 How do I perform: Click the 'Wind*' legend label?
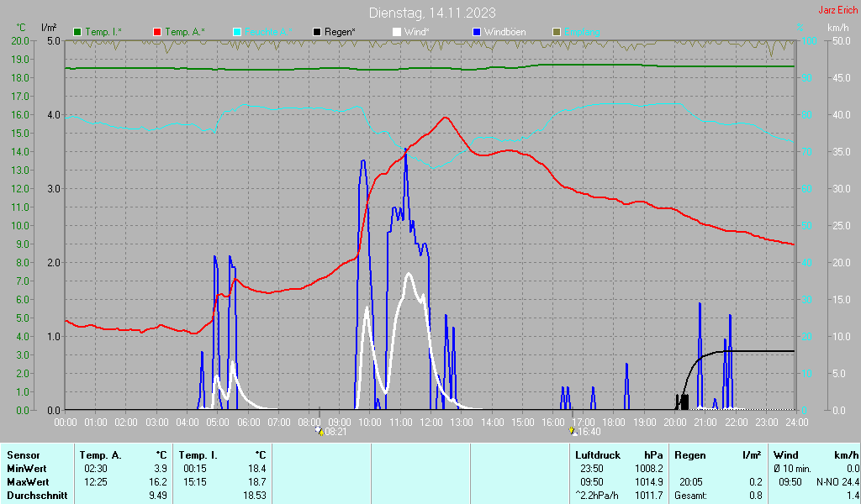[x=416, y=32]
